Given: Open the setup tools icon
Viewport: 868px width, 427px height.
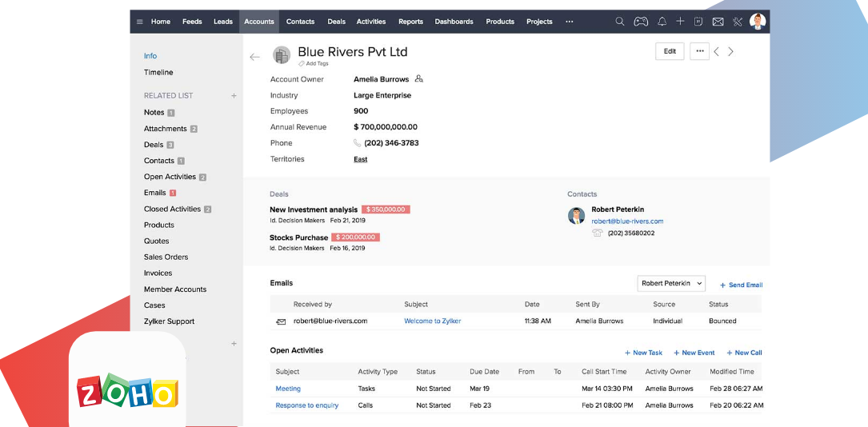Looking at the screenshot, I should 738,22.
